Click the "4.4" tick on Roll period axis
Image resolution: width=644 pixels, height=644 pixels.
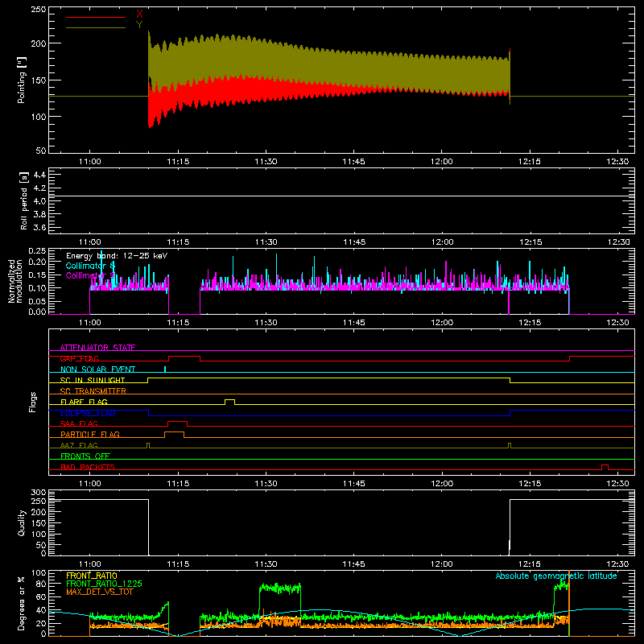(39, 175)
